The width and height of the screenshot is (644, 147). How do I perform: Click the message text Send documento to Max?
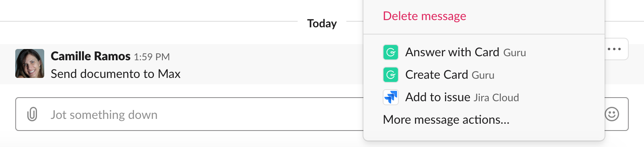click(x=116, y=74)
